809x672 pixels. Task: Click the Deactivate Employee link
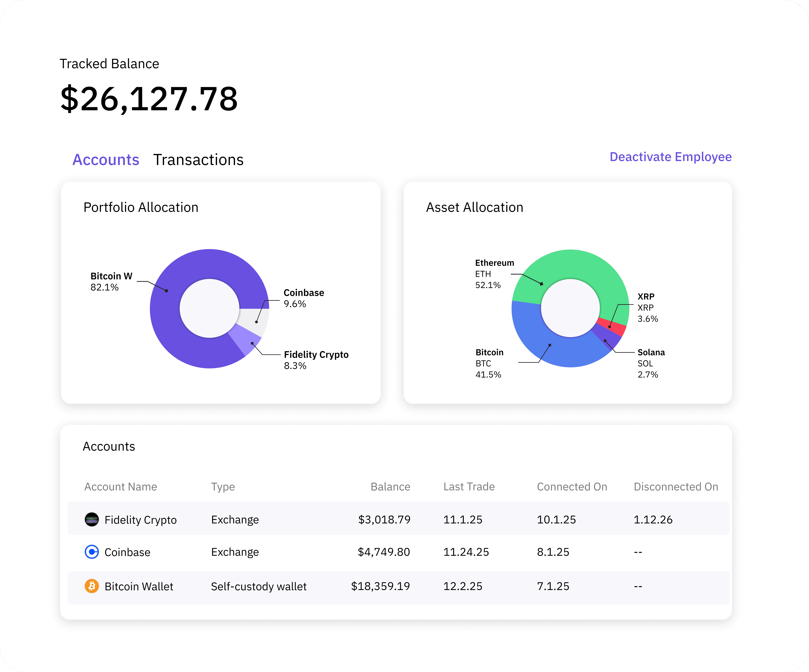point(670,157)
